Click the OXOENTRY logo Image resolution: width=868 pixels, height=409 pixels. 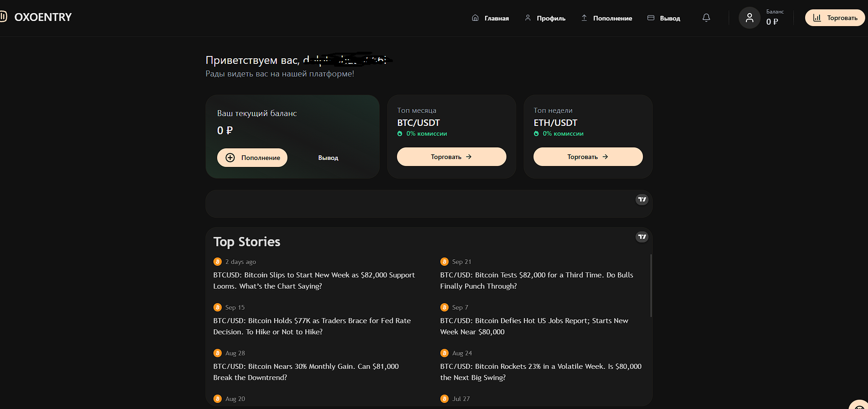[x=36, y=17]
